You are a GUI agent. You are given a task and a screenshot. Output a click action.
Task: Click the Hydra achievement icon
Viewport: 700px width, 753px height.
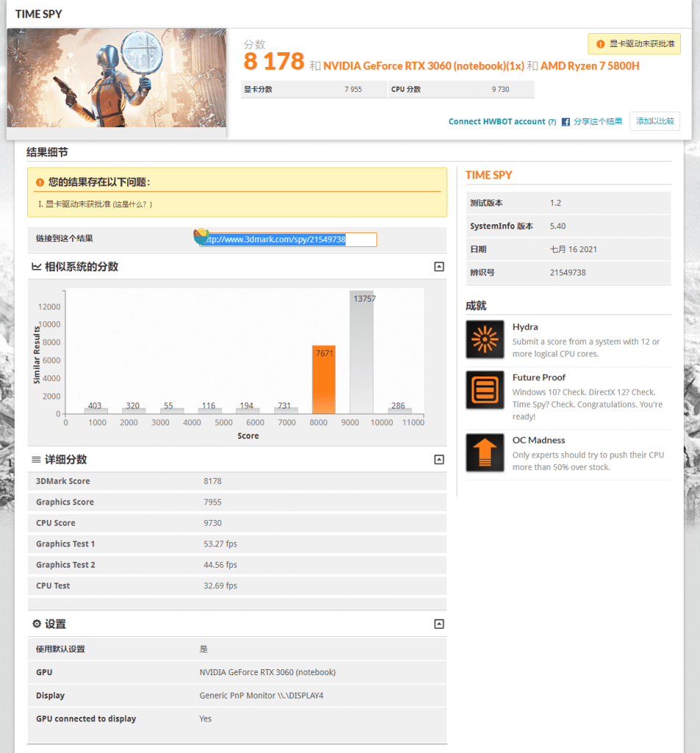[x=485, y=340]
